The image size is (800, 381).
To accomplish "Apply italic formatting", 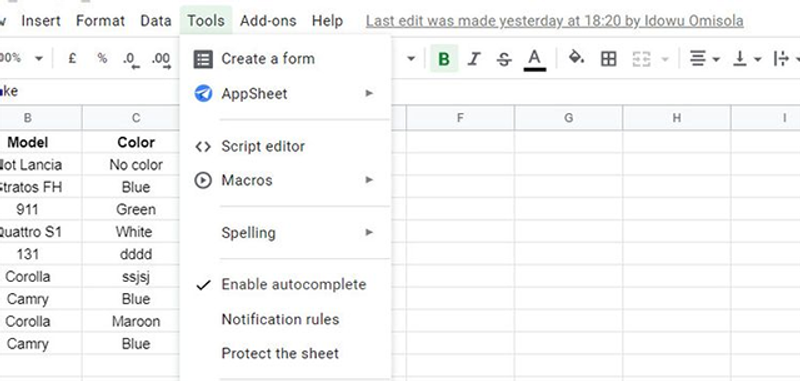I will pos(474,59).
